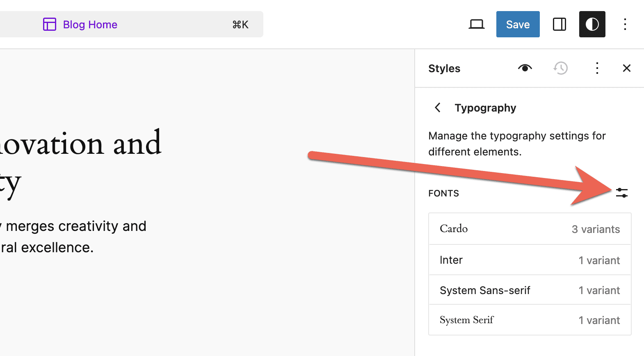Open System Sans-serif font details

pos(530,290)
